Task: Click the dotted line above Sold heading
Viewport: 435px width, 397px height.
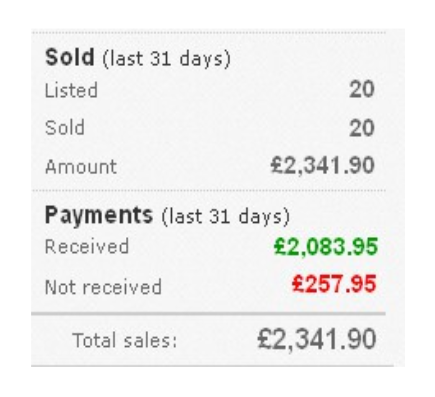Action: [209, 32]
